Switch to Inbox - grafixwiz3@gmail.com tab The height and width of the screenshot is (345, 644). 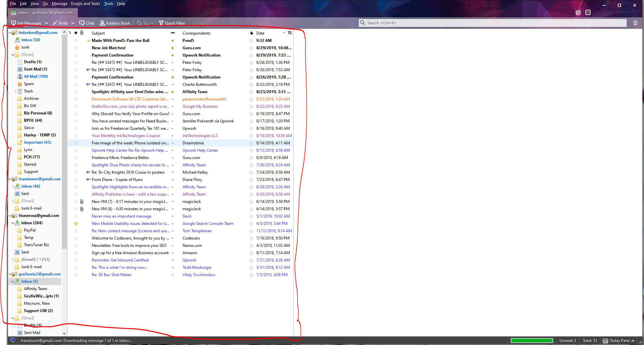pos(43,13)
